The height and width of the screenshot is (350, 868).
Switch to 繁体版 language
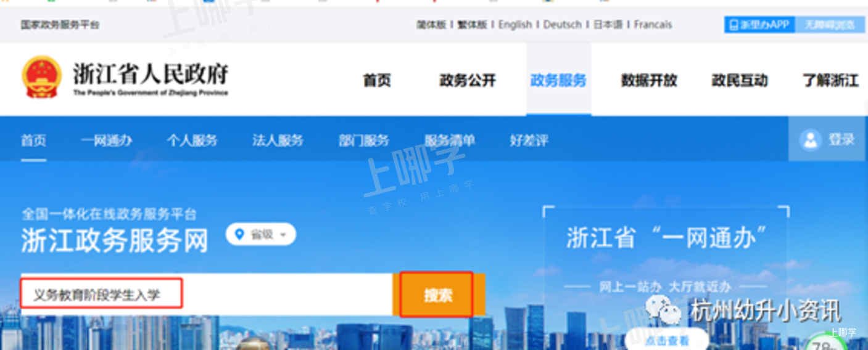point(472,25)
